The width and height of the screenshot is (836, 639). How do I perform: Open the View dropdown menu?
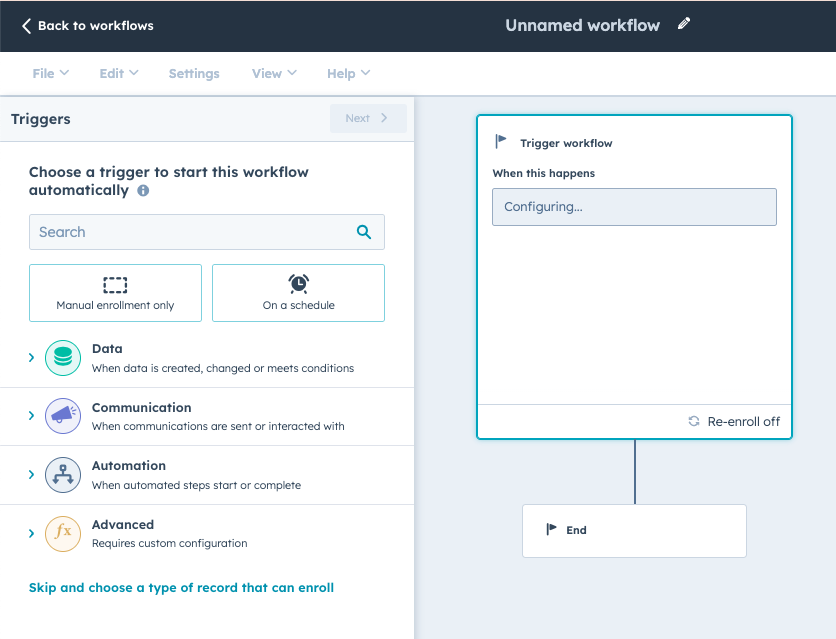[x=273, y=72]
